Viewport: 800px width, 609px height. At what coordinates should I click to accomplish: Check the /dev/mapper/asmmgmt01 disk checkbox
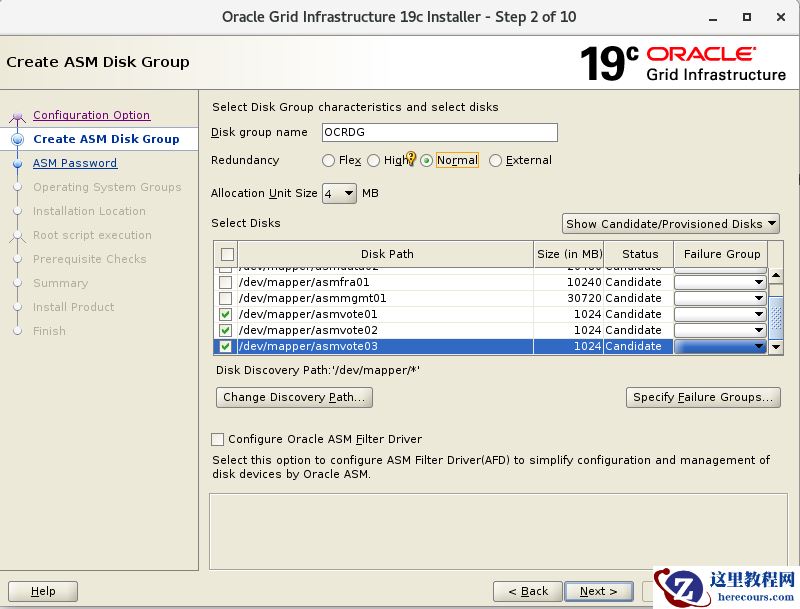point(225,298)
